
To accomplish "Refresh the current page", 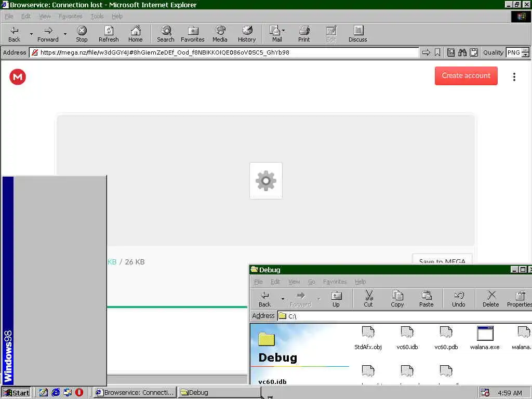I will tap(109, 34).
